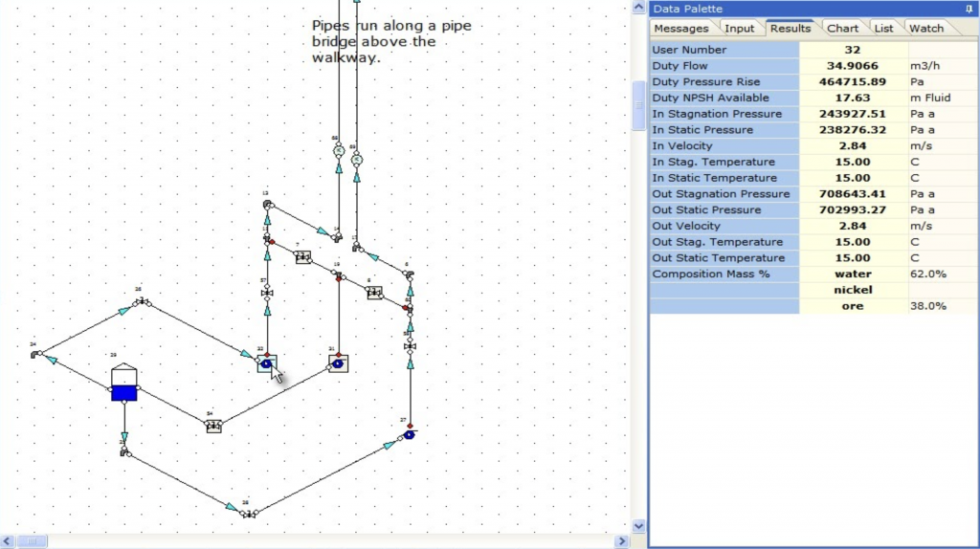Select component 7 on the diagonal pipe

pos(302,256)
